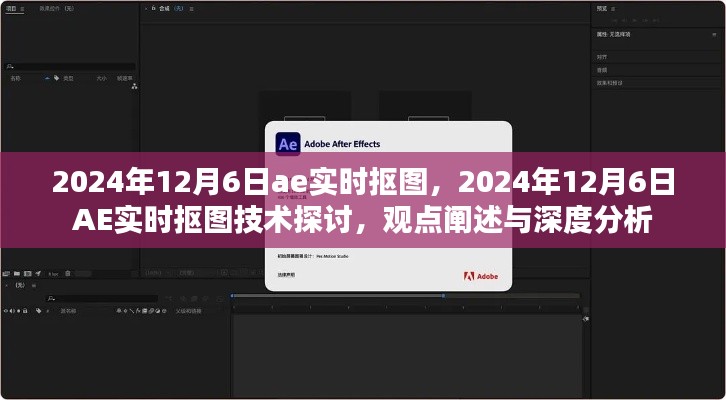Click the last frame button in Preview
The height and width of the screenshot is (400, 726).
point(656,21)
